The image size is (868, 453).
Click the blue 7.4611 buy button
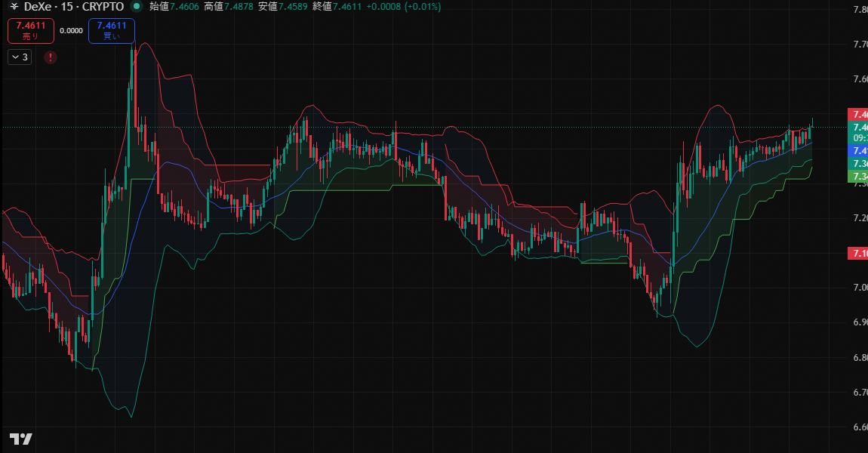pos(112,30)
